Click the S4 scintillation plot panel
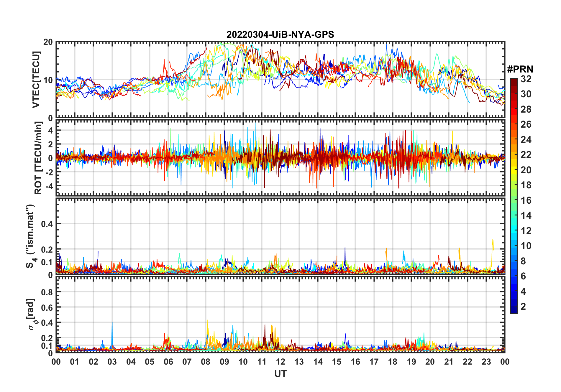The width and height of the screenshot is (561, 392). coord(280,236)
